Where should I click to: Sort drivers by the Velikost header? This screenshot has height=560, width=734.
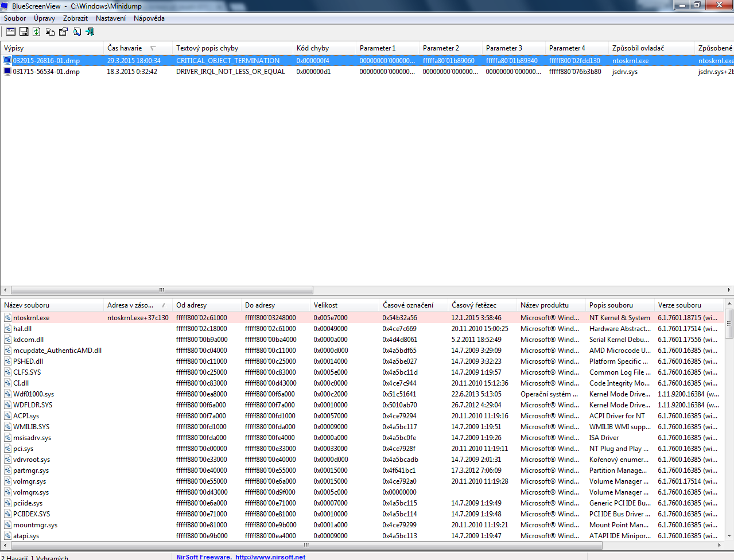click(344, 305)
